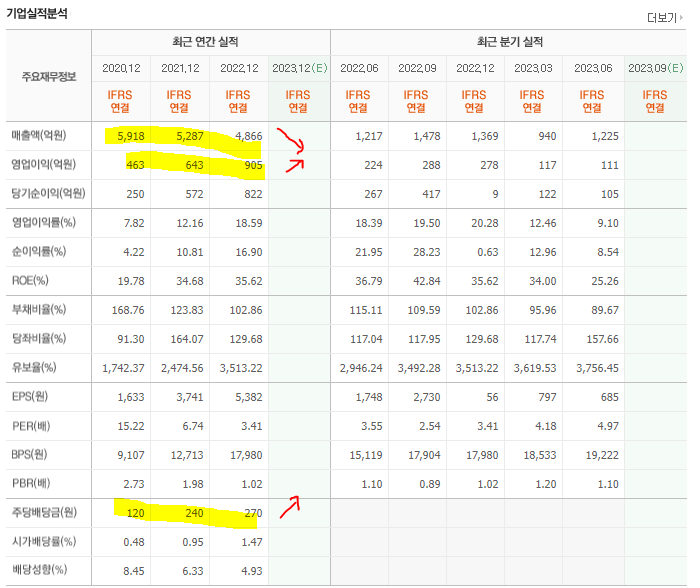Viewport: 700px width, 588px height.
Task: Click the 1,225 quarterly revenue value
Action: (605, 136)
